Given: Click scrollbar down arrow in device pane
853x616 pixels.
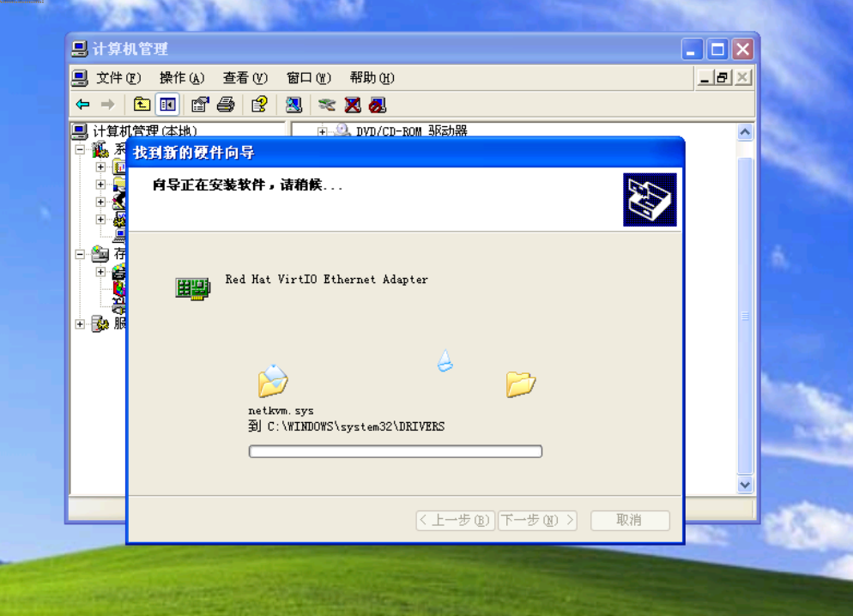Looking at the screenshot, I should 745,485.
